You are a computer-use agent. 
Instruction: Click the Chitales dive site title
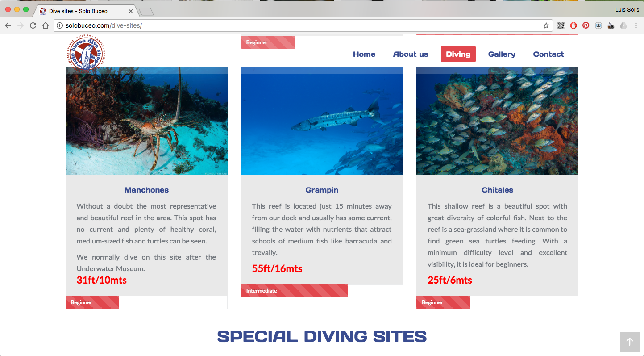(497, 190)
